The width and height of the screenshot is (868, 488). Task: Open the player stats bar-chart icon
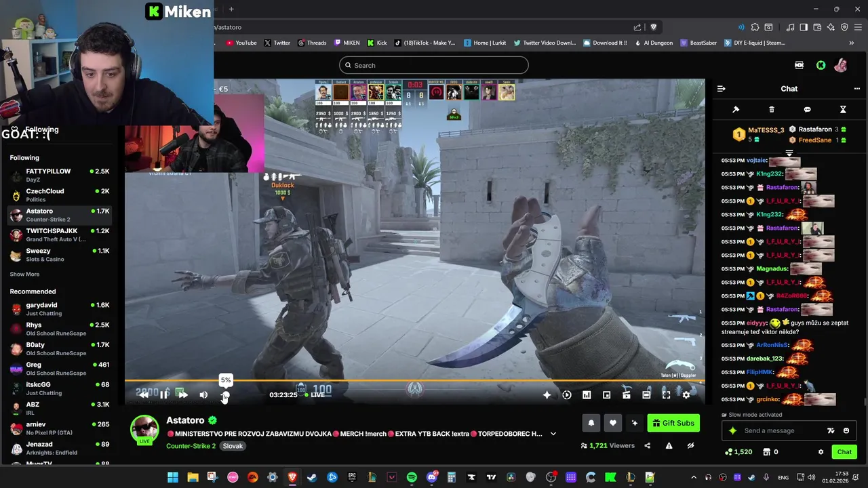587,394
